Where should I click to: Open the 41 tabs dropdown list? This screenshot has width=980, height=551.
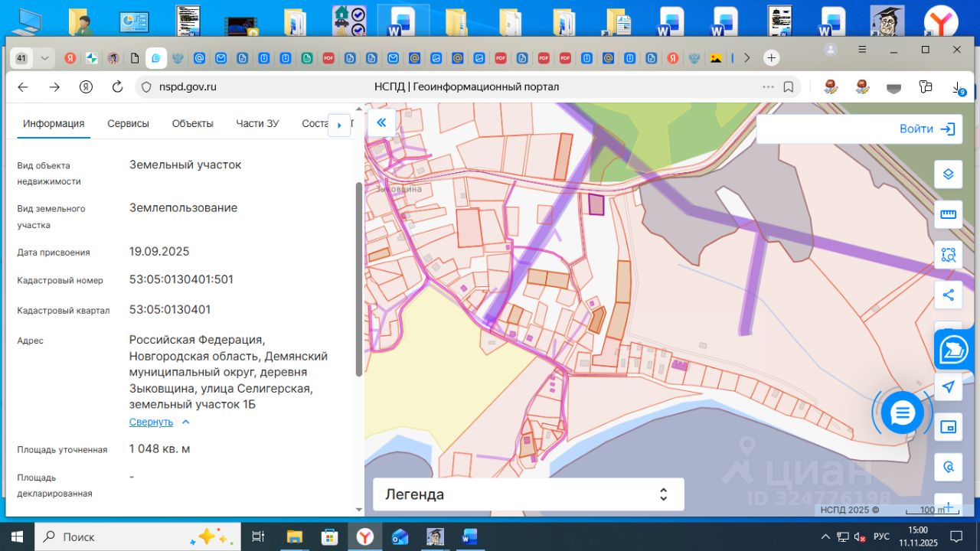(x=45, y=58)
